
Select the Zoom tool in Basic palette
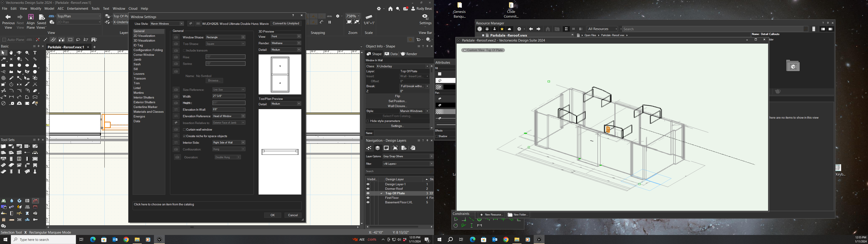click(27, 53)
